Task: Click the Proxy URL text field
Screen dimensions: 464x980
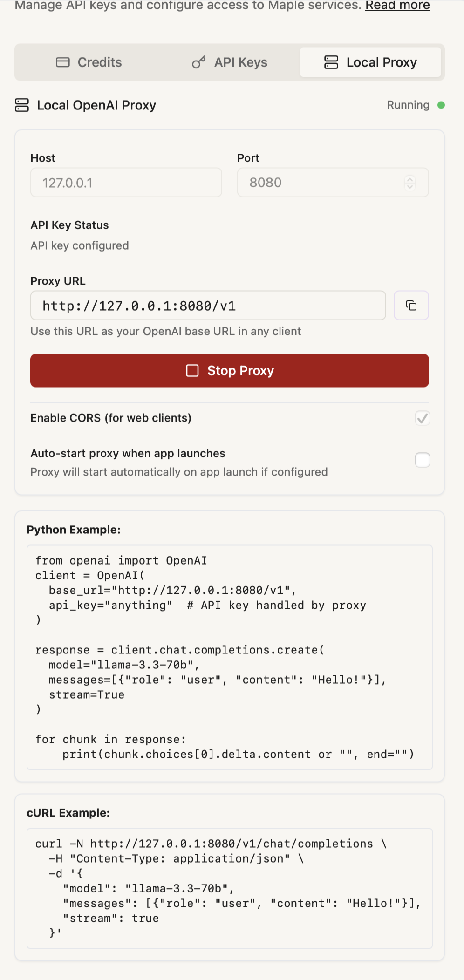Action: point(208,306)
